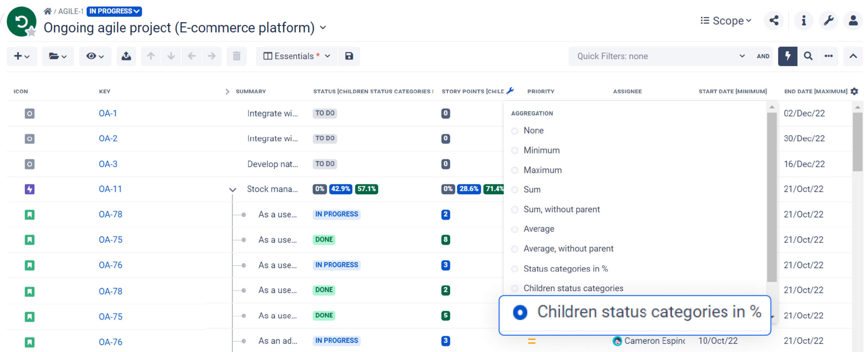Click the epic icon for OA-11

coord(30,189)
